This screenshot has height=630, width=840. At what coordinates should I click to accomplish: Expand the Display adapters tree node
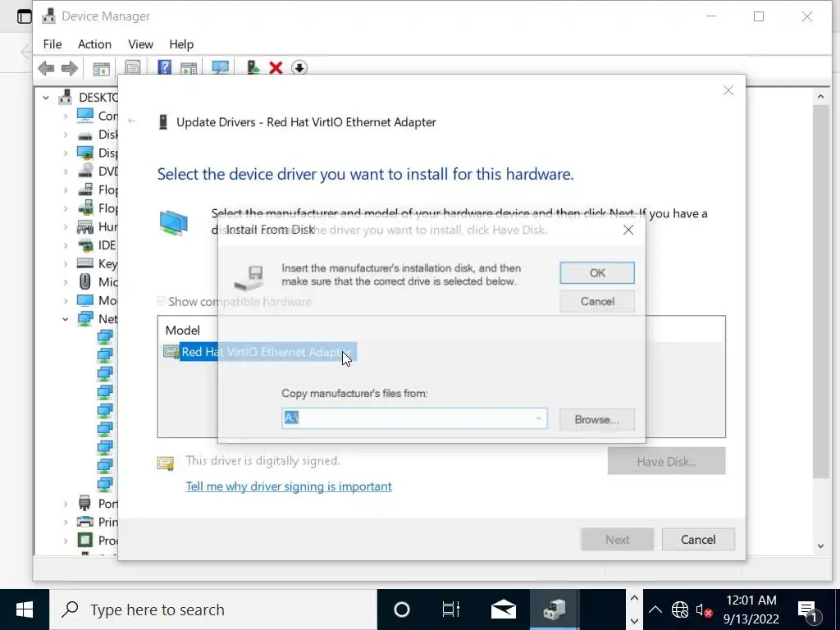point(66,153)
